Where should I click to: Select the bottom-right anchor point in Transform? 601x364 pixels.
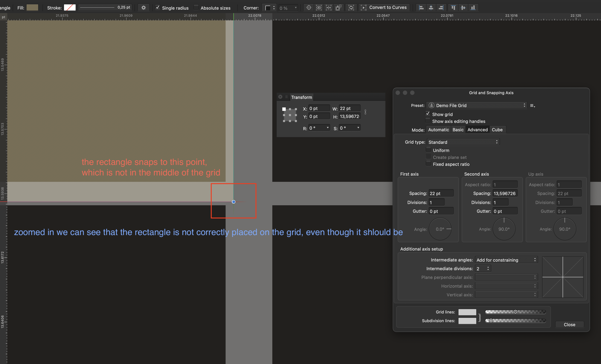click(x=296, y=121)
